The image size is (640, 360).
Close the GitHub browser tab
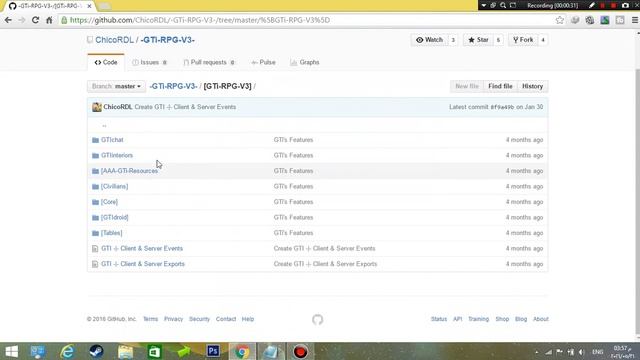point(89,6)
